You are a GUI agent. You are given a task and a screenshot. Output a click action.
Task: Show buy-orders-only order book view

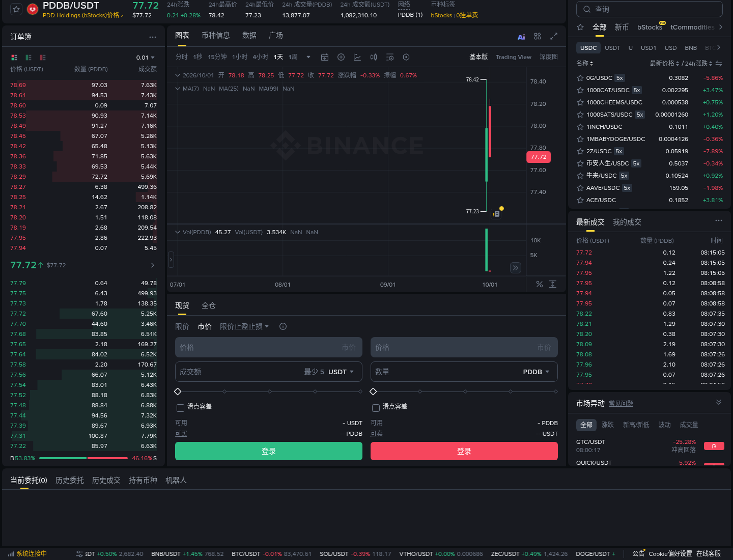(29, 58)
